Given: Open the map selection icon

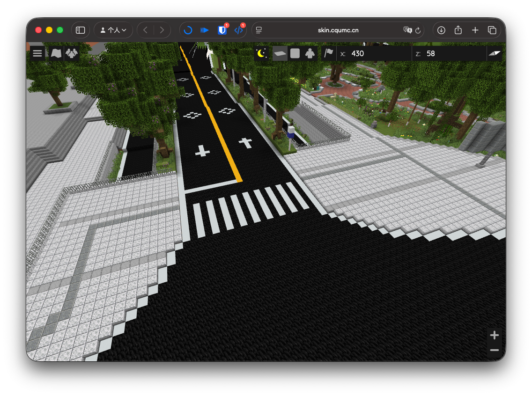Looking at the screenshot, I should [56, 53].
